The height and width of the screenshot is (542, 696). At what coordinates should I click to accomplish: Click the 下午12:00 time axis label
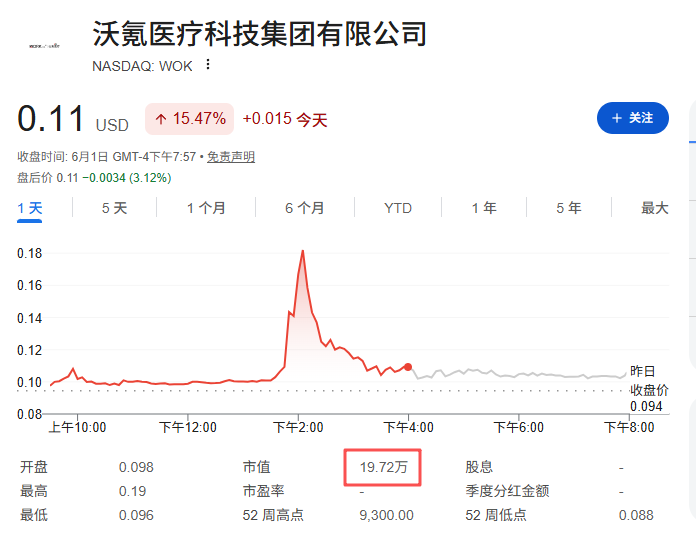(x=188, y=427)
